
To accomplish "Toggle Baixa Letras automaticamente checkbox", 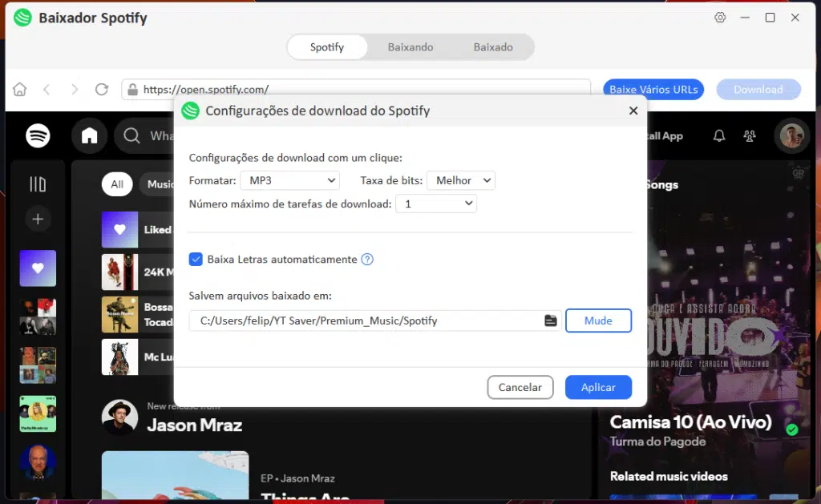I will point(196,259).
